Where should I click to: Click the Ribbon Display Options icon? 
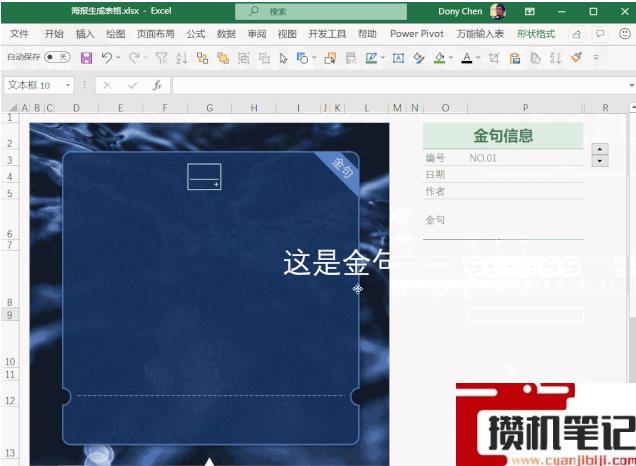click(529, 11)
